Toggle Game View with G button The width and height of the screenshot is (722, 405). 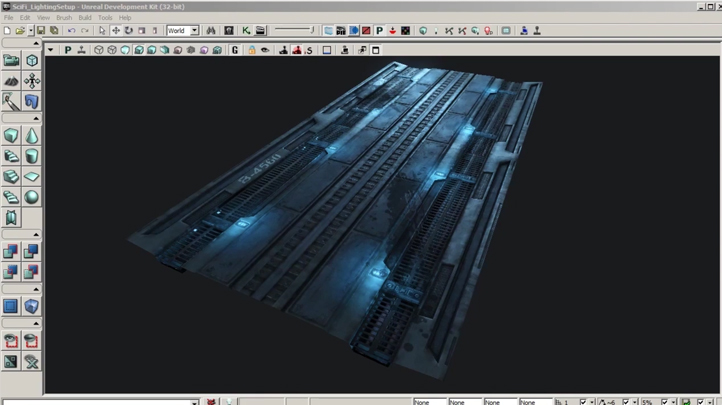pos(235,50)
